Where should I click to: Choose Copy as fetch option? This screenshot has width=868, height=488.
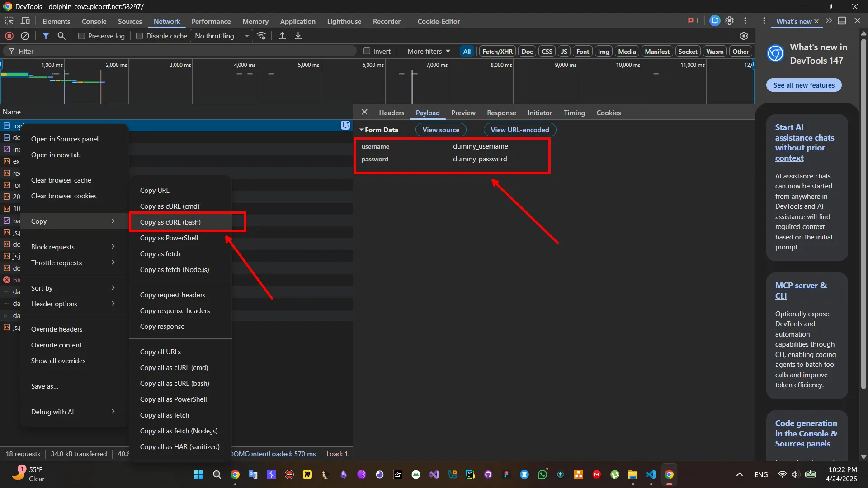[x=180, y=253]
